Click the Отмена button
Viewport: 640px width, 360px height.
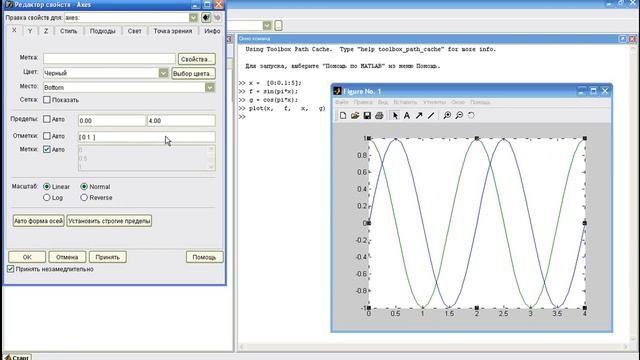click(x=67, y=257)
